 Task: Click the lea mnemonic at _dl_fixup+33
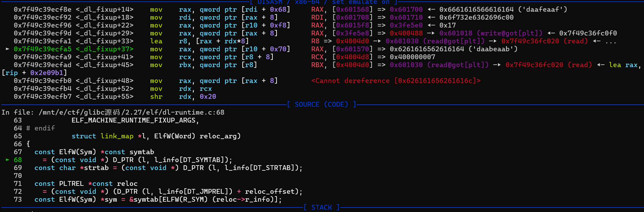point(156,41)
